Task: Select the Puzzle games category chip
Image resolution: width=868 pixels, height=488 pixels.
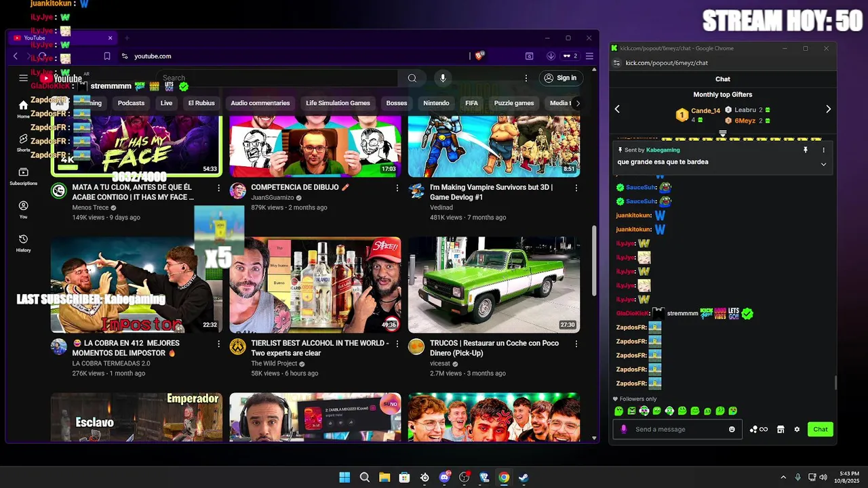Action: (514, 103)
